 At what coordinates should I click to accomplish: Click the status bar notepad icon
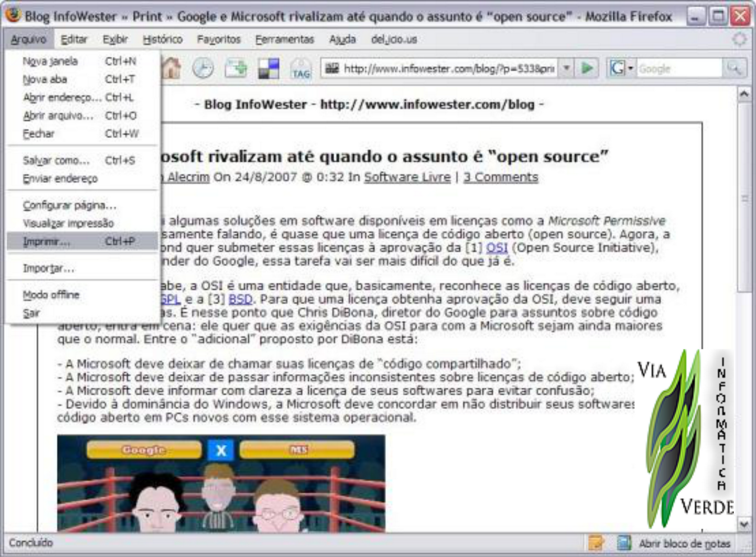coord(624,543)
